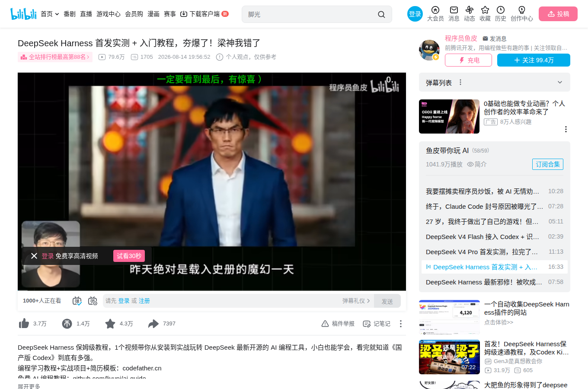Click the 试看30秒 button on the video

[129, 256]
